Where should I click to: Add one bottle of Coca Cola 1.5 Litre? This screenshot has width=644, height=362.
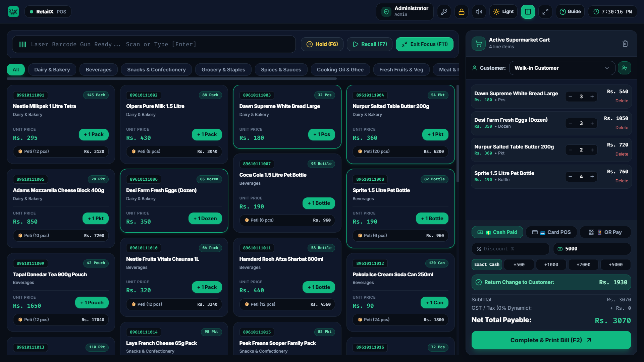[319, 203]
